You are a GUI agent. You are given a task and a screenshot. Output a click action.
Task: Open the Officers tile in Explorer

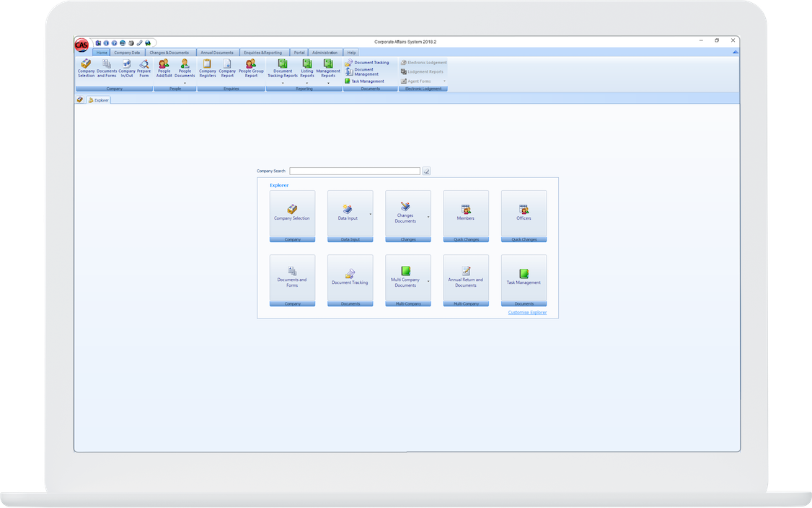click(524, 213)
